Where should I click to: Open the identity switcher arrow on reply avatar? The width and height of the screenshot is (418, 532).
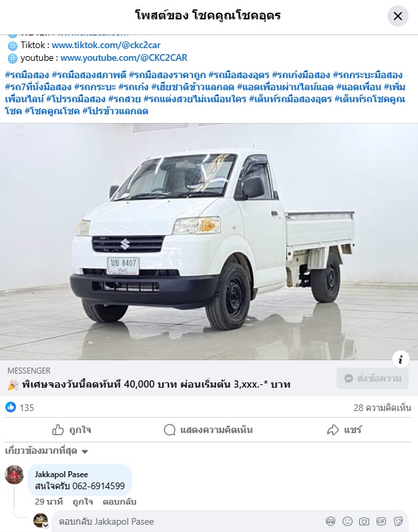point(45,526)
